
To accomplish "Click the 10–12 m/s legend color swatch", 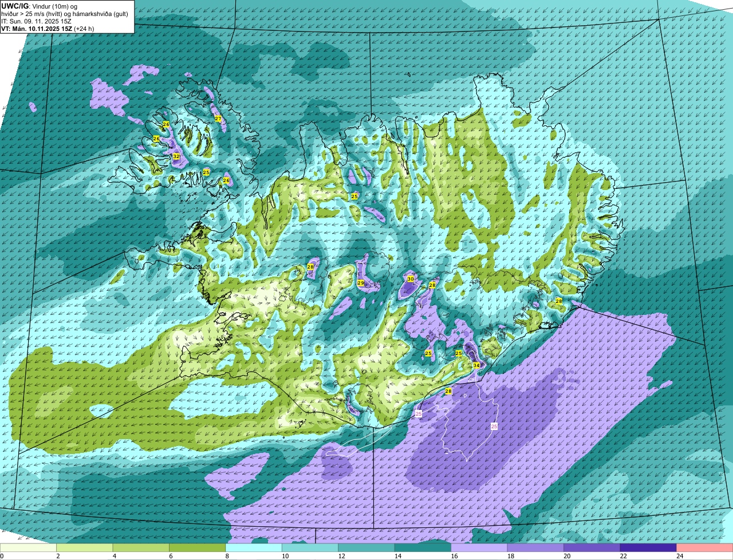I will point(310,547).
